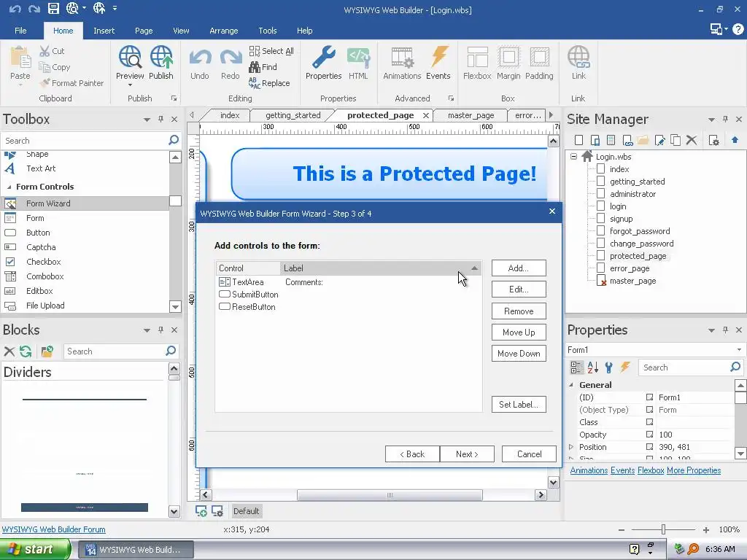Screen dimensions: 747x560
Task: Activate the Format Painter tool
Action: [x=72, y=83]
